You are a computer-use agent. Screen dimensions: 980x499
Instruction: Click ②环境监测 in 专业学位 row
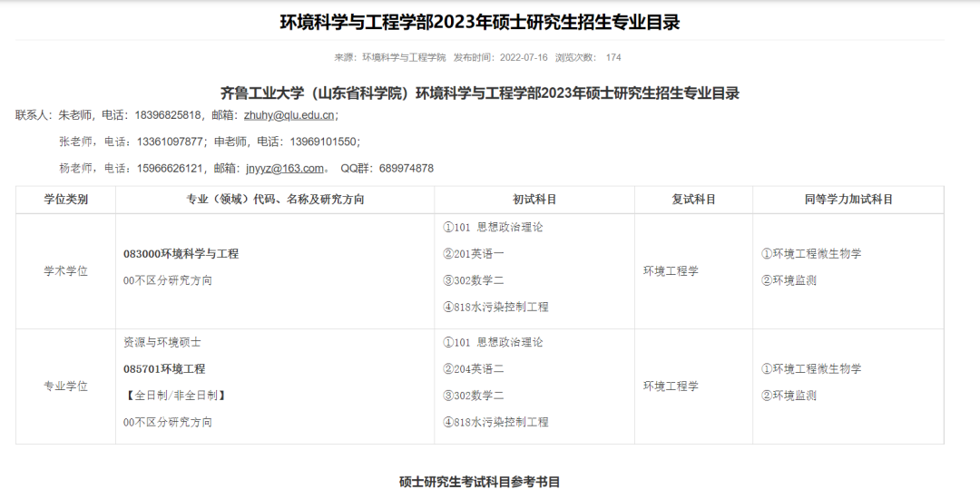pos(789,396)
